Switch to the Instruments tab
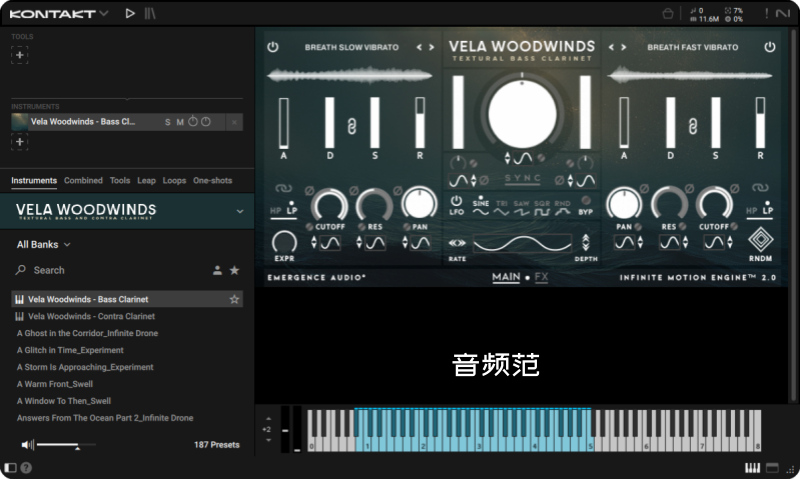This screenshot has height=479, width=800. pyautogui.click(x=34, y=181)
